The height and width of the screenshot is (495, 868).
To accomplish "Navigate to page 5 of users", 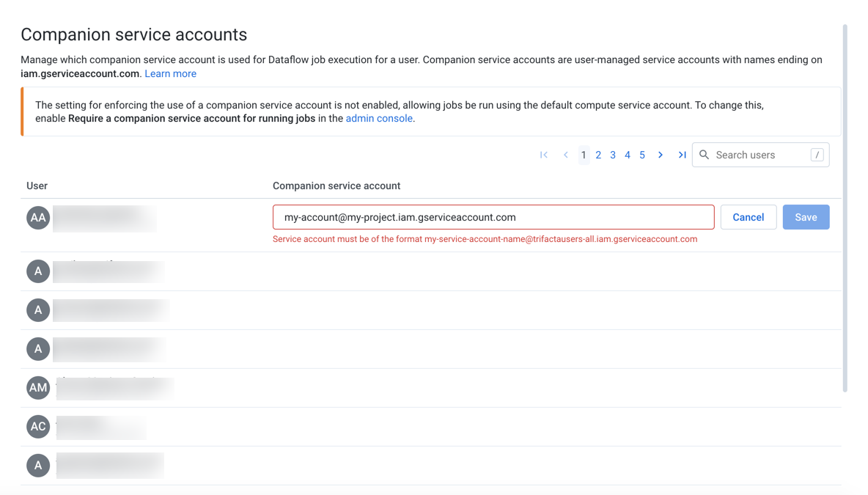I will (642, 155).
